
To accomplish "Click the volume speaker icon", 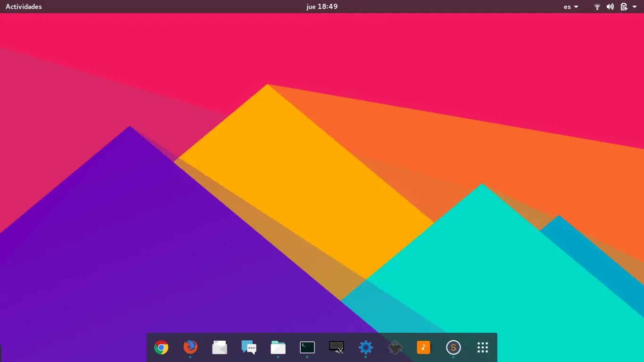I will click(x=610, y=7).
